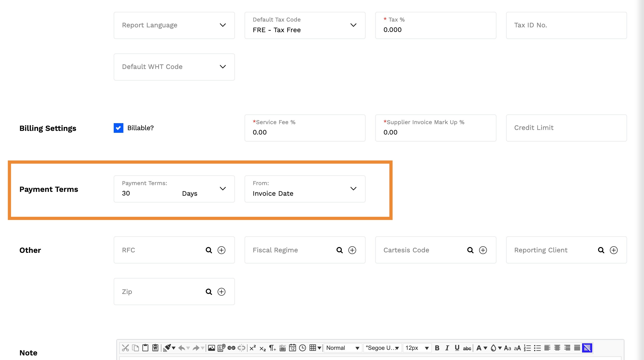Open the Default WHT Code dropdown
644x360 pixels.
tap(174, 67)
